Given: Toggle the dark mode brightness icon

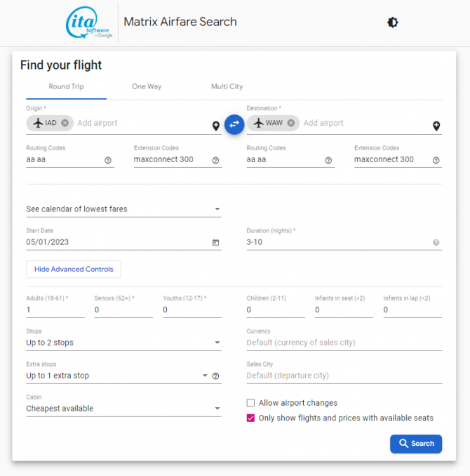Looking at the screenshot, I should pyautogui.click(x=392, y=22).
